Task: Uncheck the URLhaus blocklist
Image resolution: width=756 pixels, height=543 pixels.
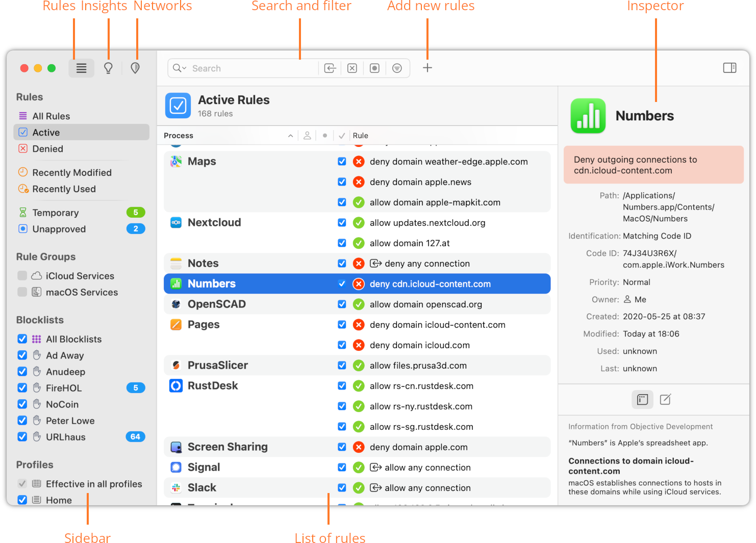Action: pyautogui.click(x=22, y=437)
